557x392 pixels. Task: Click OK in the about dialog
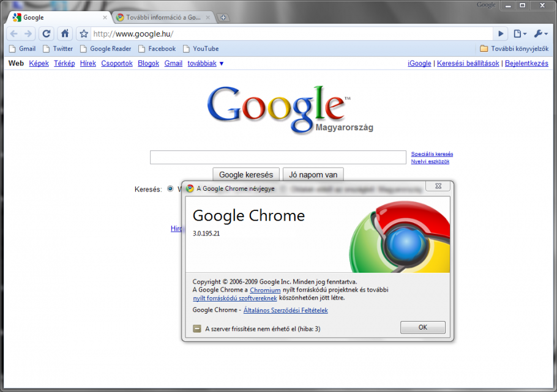pyautogui.click(x=423, y=327)
